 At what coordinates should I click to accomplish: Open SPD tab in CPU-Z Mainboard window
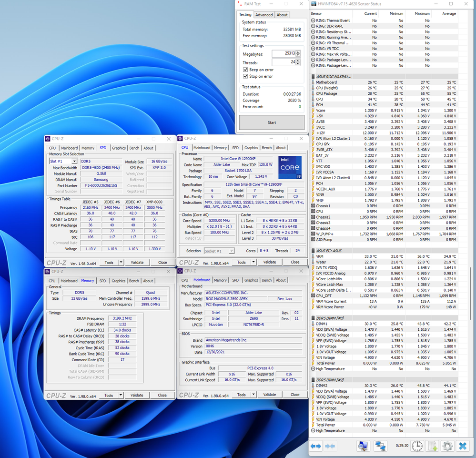(x=235, y=280)
